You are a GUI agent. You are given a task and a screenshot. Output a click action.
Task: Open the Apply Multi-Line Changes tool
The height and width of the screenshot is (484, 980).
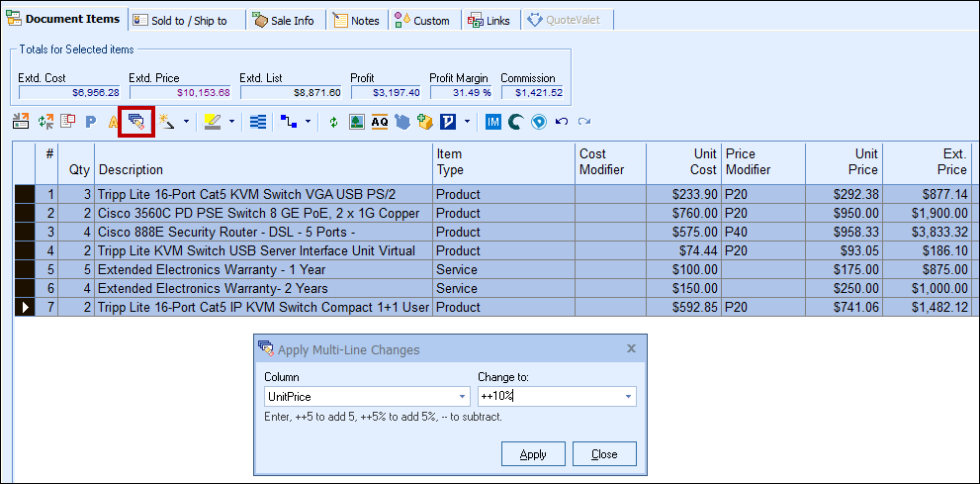tap(136, 122)
